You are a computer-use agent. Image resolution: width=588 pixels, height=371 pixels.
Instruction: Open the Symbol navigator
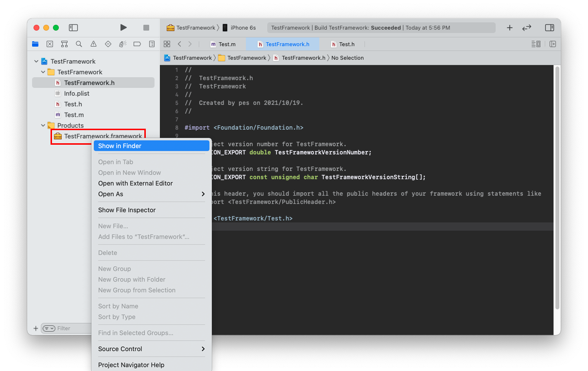[64, 44]
